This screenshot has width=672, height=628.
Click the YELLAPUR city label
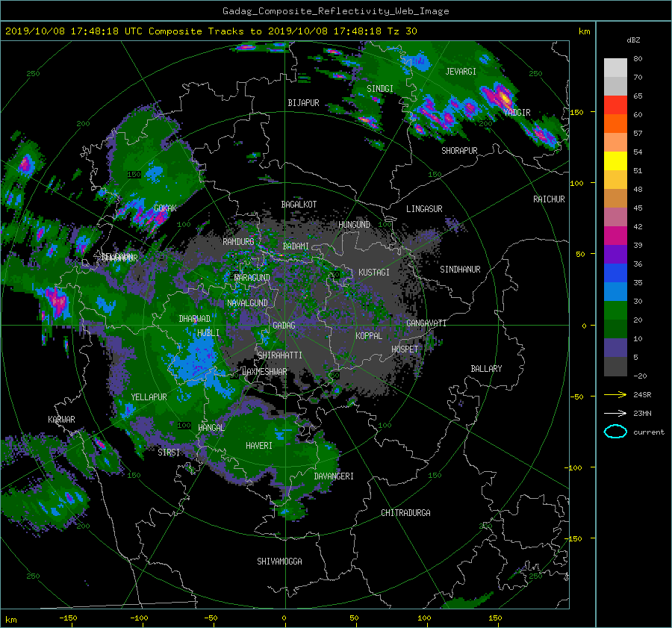[149, 397]
